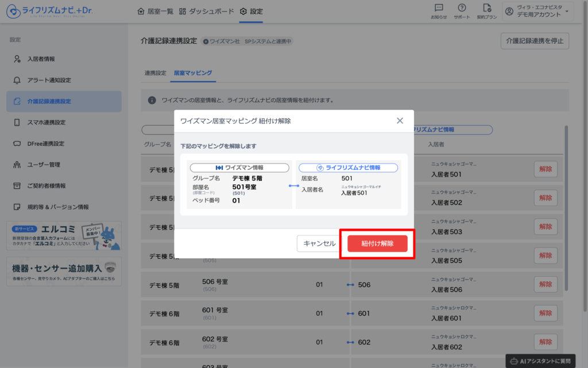Click the 介護記録連携を停止 button
This screenshot has height=368, width=588.
point(535,41)
